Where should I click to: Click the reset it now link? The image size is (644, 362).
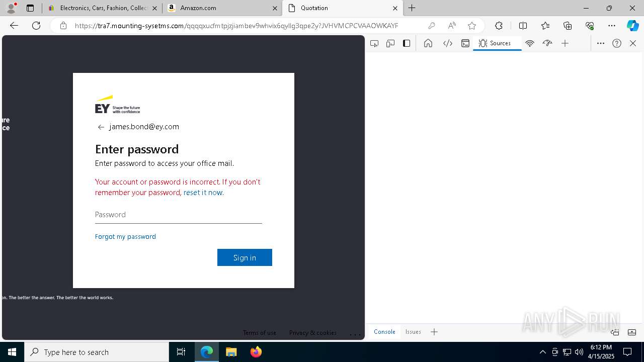pyautogui.click(x=203, y=193)
